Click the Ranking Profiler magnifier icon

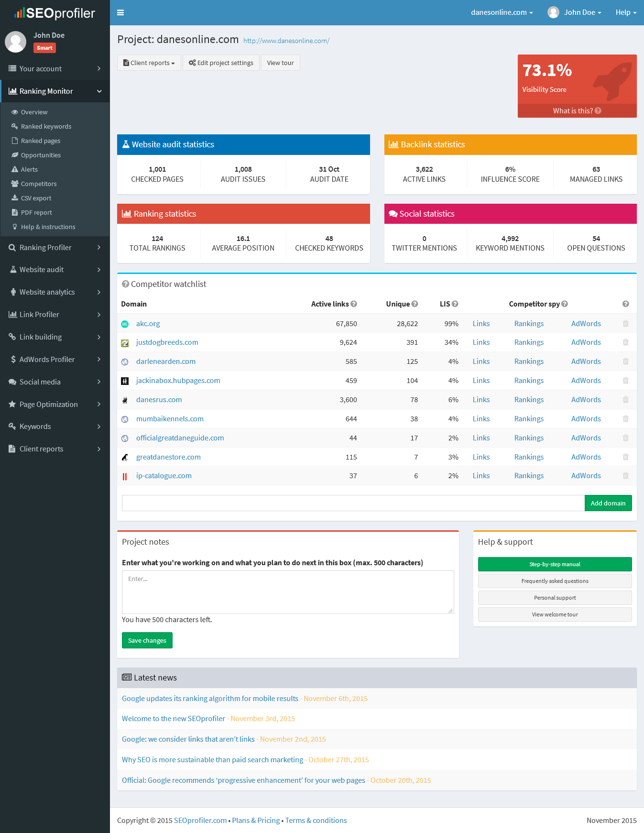[12, 247]
